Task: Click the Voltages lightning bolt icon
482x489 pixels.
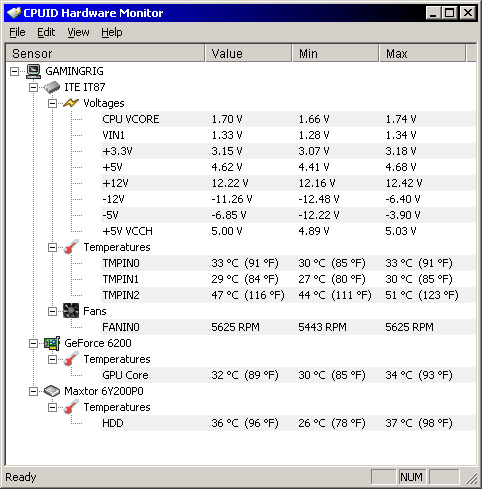Action: [71, 103]
